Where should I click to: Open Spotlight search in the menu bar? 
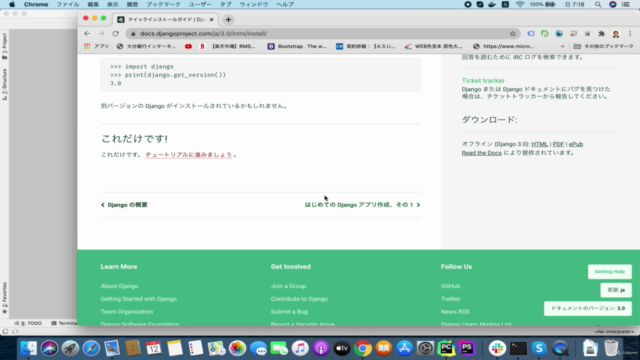pyautogui.click(x=598, y=4)
